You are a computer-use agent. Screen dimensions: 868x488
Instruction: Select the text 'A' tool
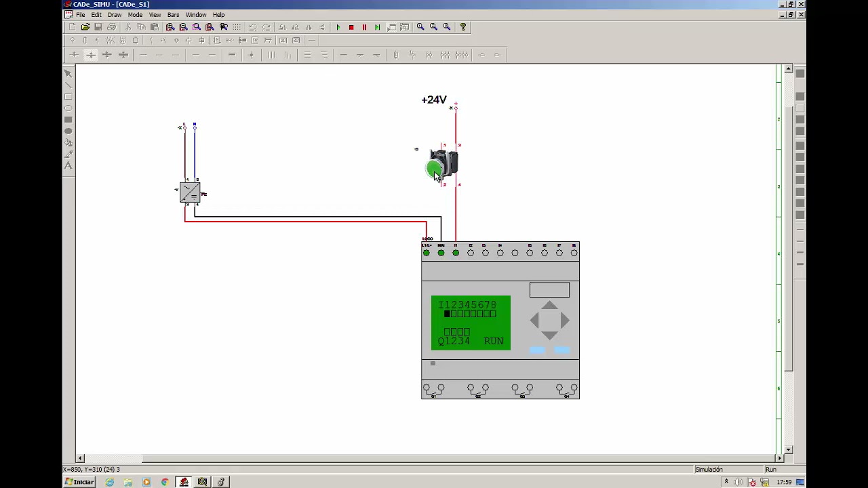tap(68, 165)
